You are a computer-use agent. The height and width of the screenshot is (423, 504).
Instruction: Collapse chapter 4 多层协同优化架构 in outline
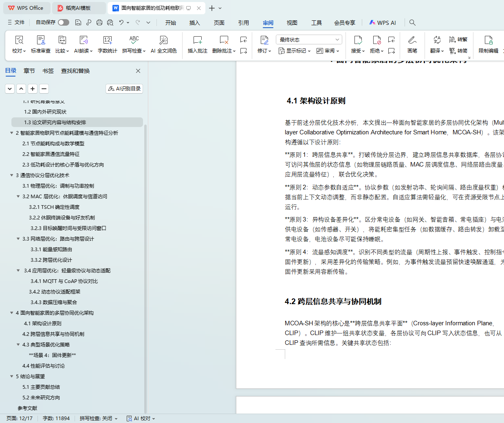[x=11, y=313]
